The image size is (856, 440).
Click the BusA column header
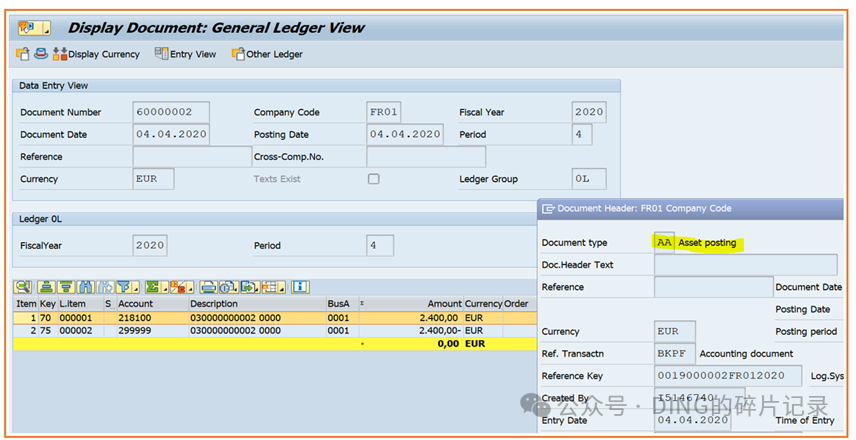[x=342, y=304]
